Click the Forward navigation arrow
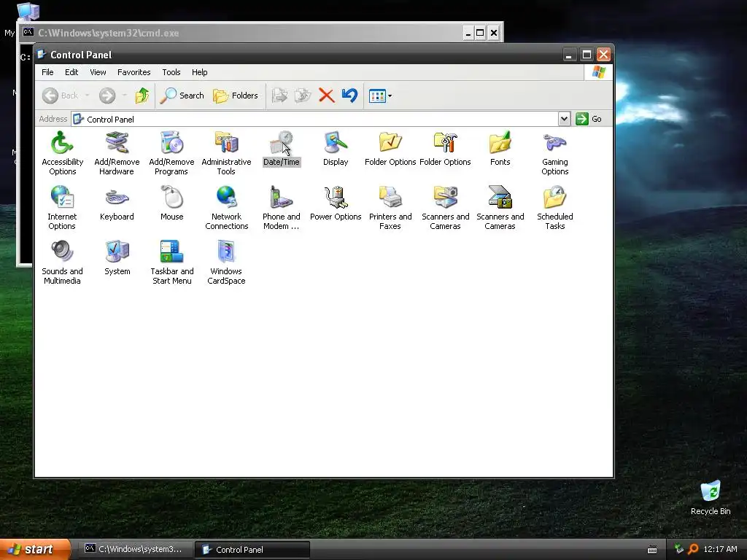The image size is (747, 560). coord(107,96)
